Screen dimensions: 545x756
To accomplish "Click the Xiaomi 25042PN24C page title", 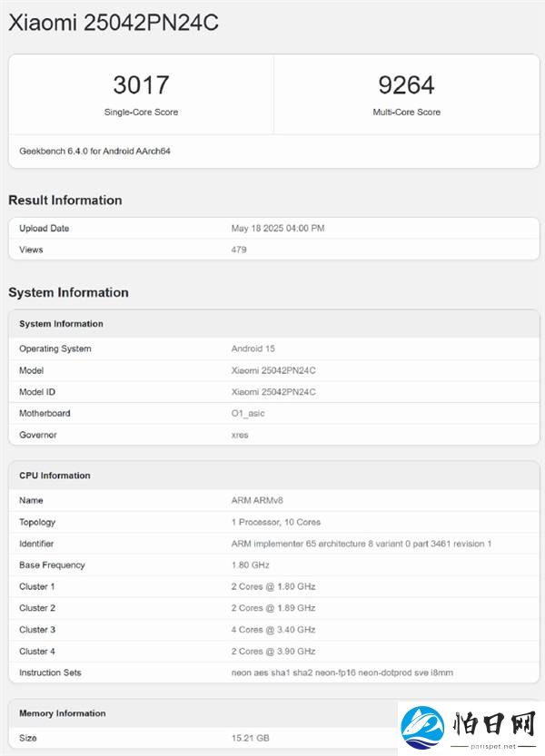I will point(114,23).
